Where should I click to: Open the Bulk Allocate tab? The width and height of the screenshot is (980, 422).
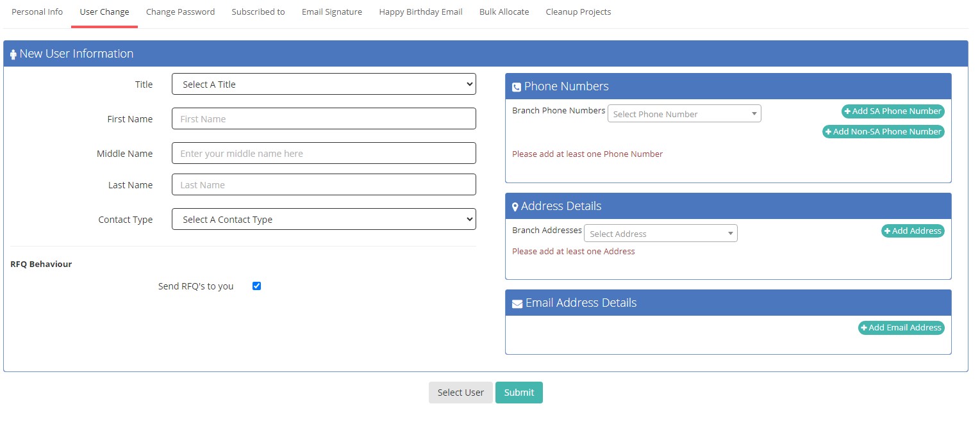click(504, 12)
